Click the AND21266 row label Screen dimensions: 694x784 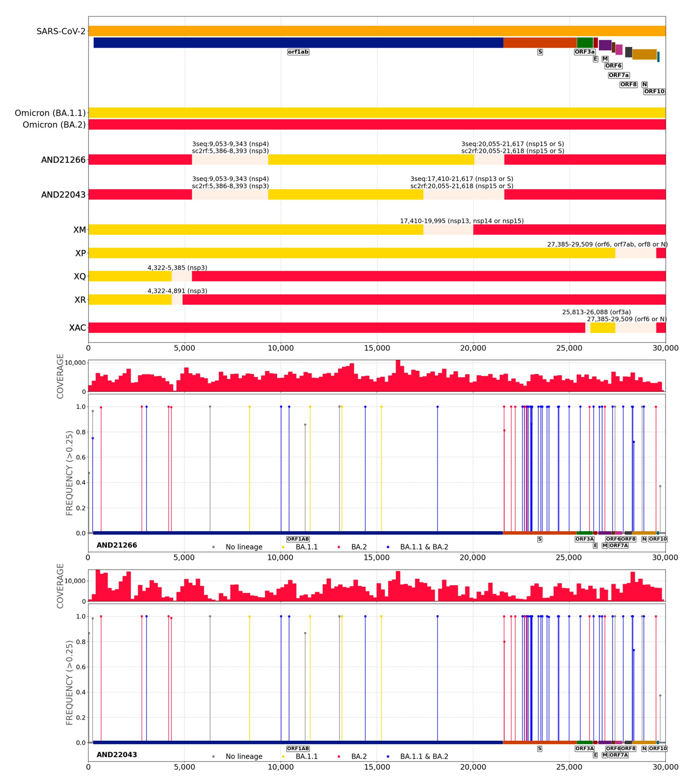pos(63,160)
